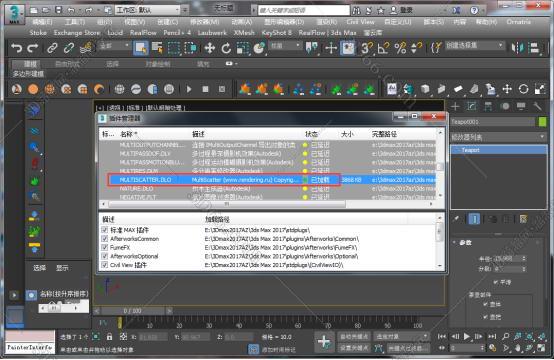This screenshot has width=554, height=360.
Task: Activate the Unlink Selection tool
Action: 69,48
